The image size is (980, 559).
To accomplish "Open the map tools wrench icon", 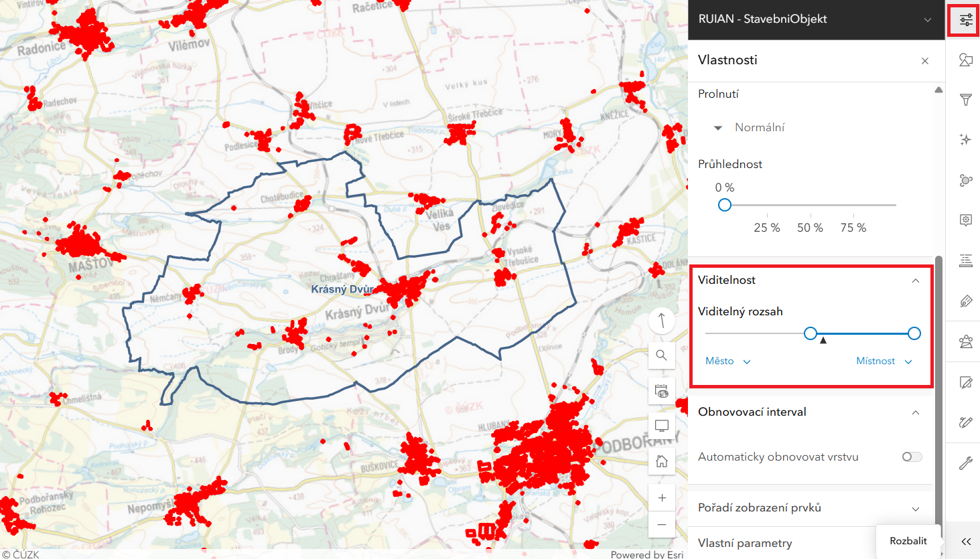I will [x=965, y=463].
